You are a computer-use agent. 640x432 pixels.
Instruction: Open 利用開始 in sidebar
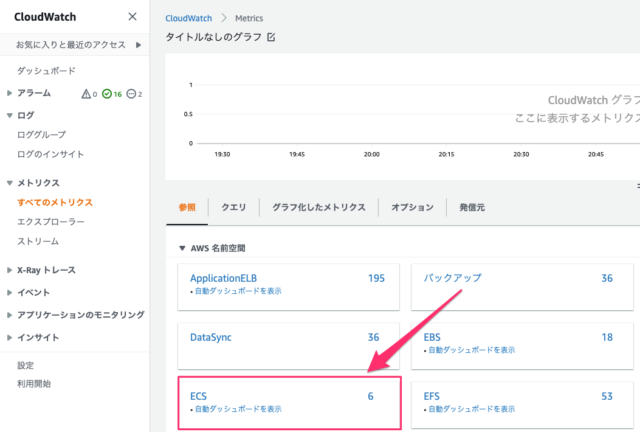coord(34,384)
